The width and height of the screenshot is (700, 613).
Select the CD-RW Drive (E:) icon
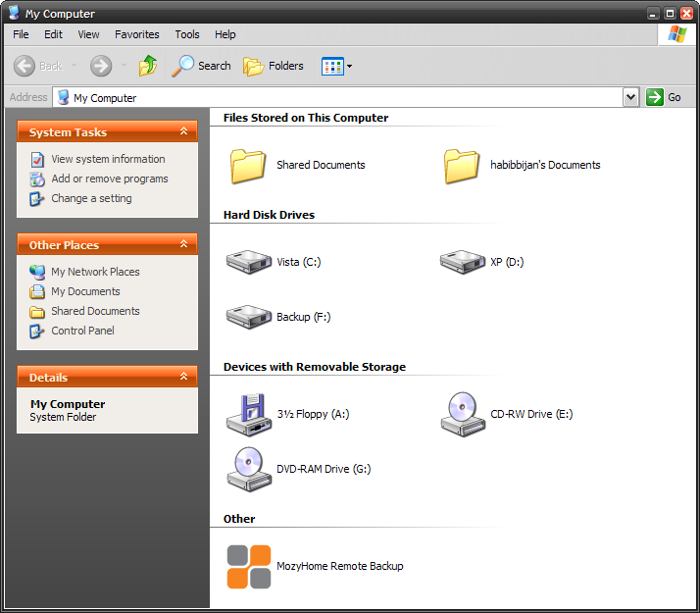tap(463, 414)
